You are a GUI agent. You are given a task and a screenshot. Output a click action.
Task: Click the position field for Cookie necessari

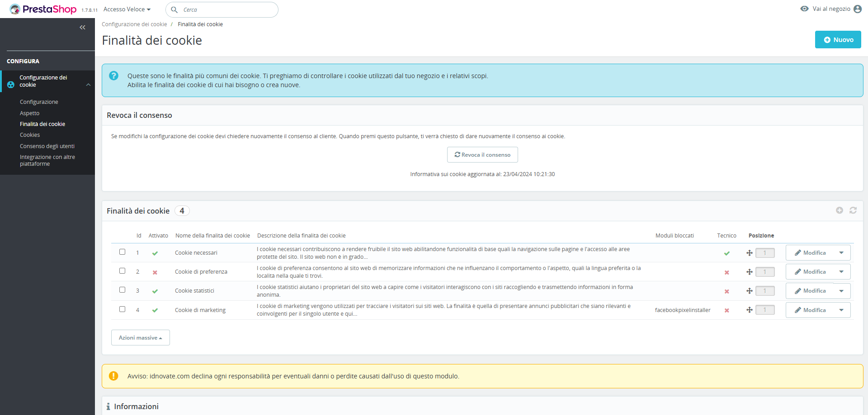(x=765, y=253)
